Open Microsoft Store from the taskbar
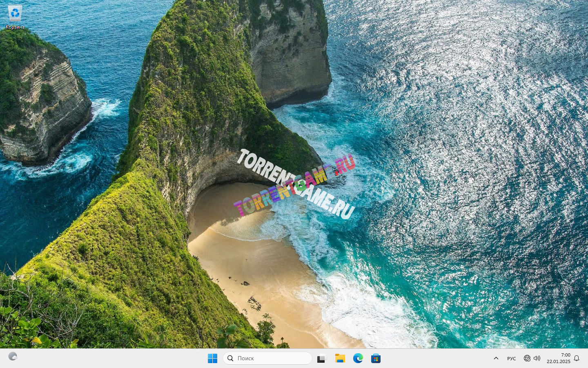 376,359
